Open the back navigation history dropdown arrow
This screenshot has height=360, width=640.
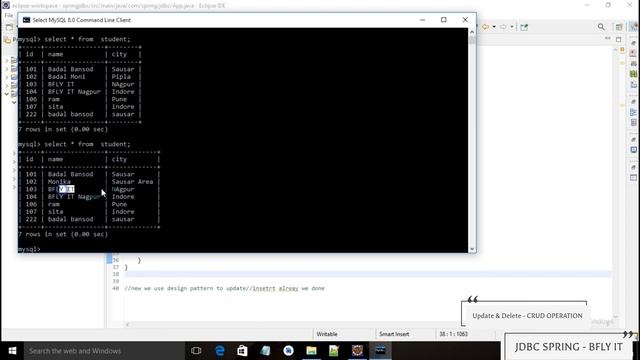(x=494, y=27)
